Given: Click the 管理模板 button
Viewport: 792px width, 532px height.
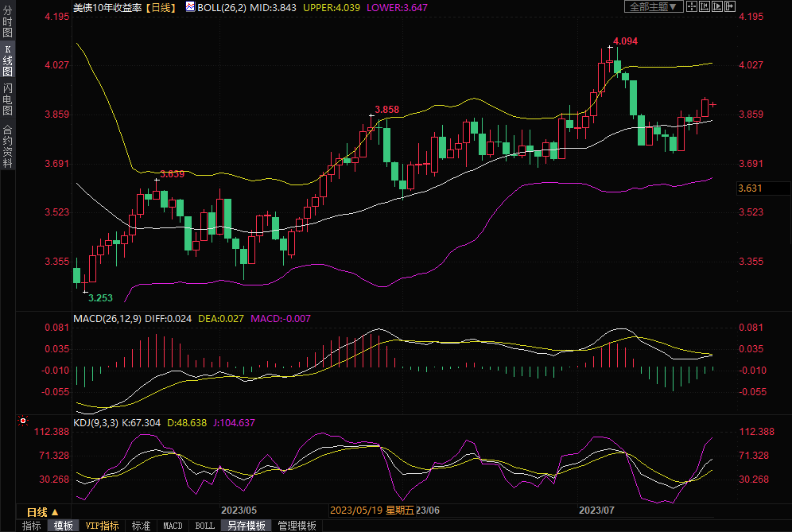Looking at the screenshot, I should click(x=297, y=526).
